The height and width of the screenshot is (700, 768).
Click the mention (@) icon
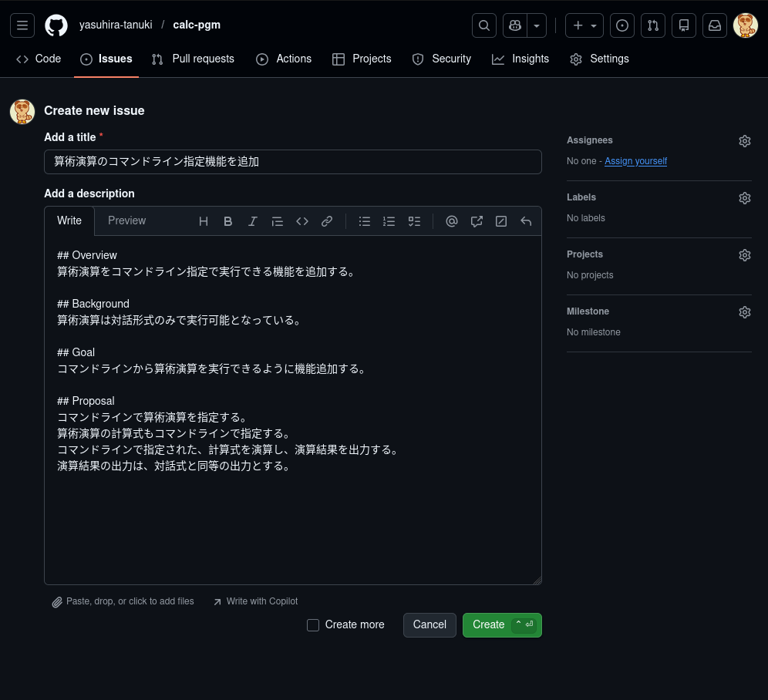452,221
